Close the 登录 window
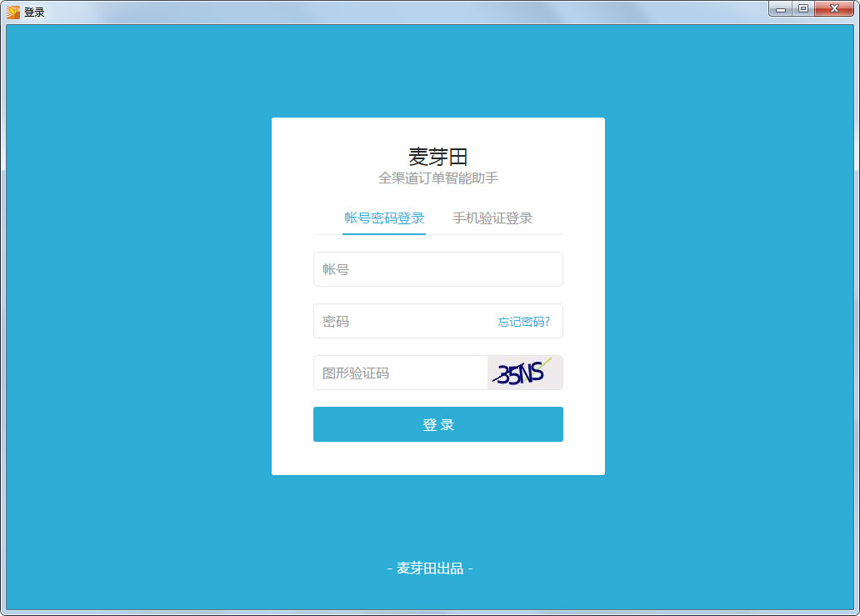 [832, 9]
